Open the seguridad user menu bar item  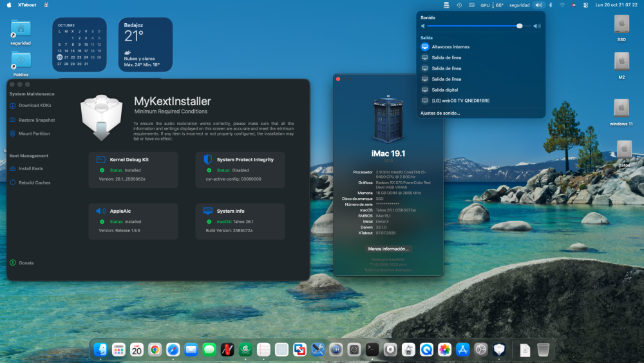[x=519, y=5]
